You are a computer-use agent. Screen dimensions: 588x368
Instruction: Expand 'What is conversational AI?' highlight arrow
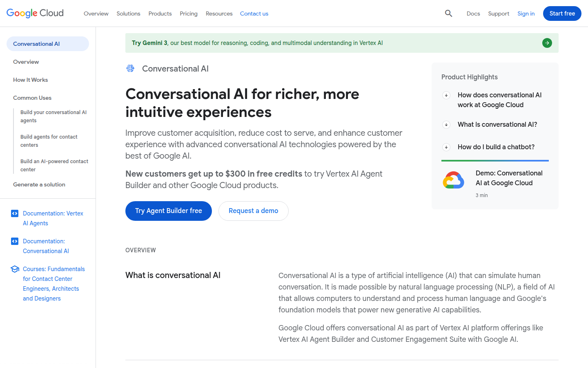pos(446,125)
